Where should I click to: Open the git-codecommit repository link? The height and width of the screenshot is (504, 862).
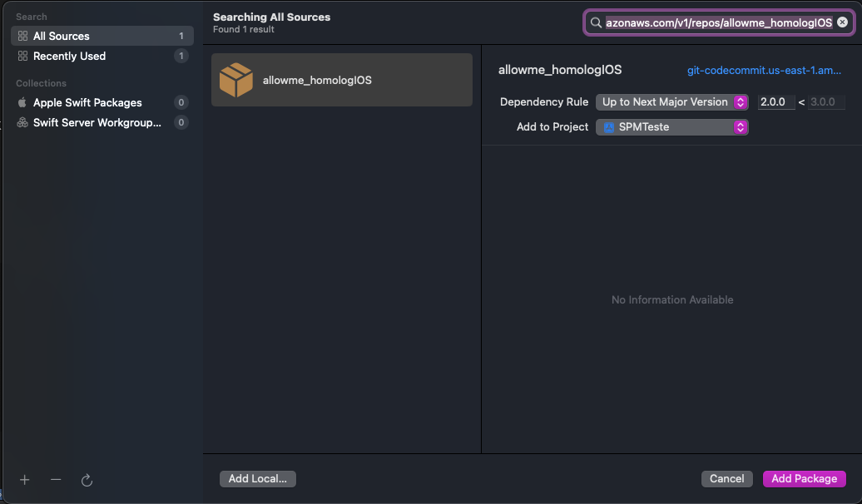click(x=764, y=71)
